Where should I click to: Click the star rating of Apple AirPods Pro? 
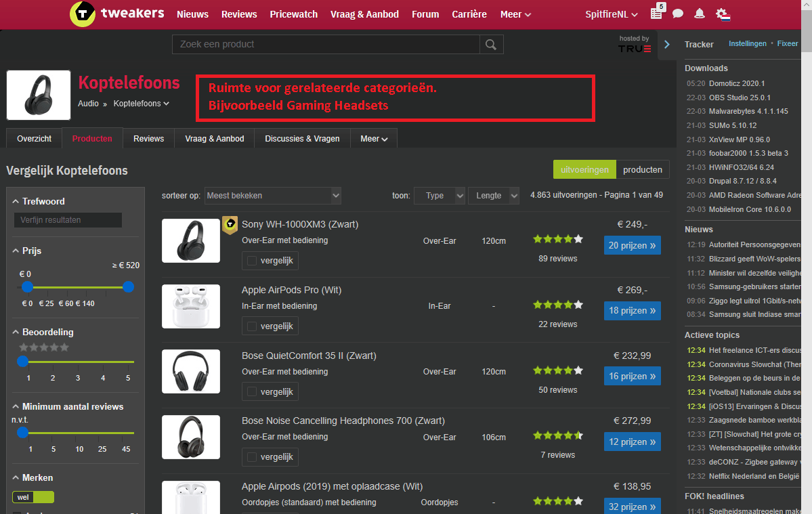click(x=558, y=305)
